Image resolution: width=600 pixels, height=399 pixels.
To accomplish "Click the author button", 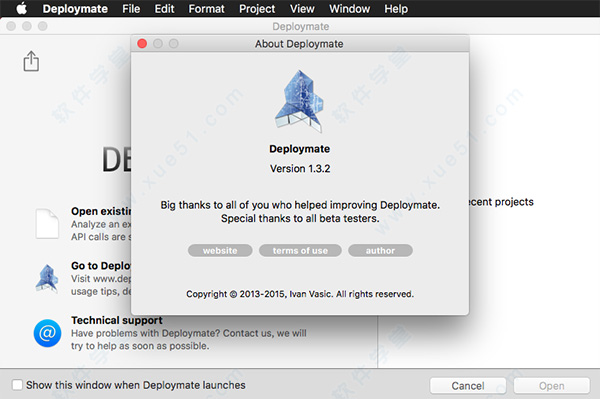I will (380, 251).
